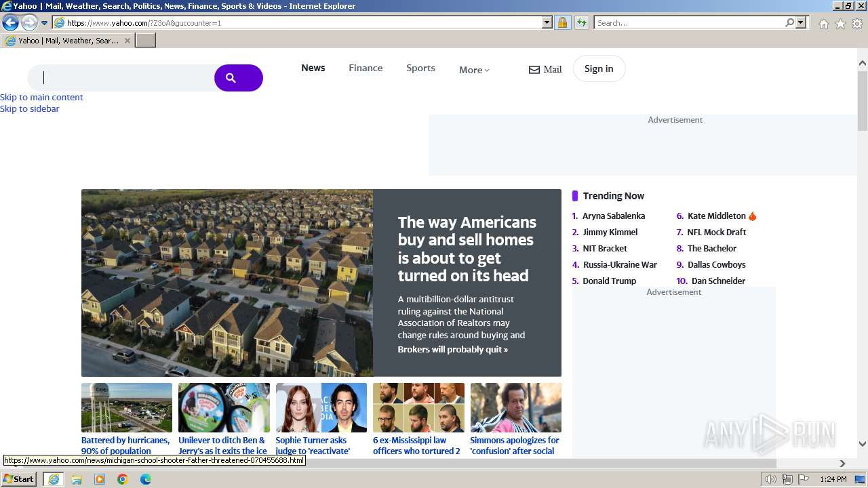Open trending topic Dan Schneider
This screenshot has height=488, width=868.
(718, 281)
